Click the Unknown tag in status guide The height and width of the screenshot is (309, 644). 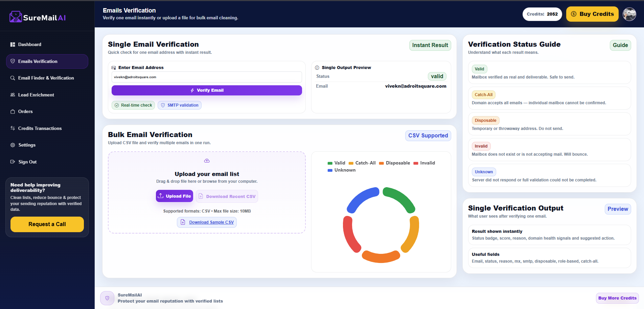tap(484, 172)
